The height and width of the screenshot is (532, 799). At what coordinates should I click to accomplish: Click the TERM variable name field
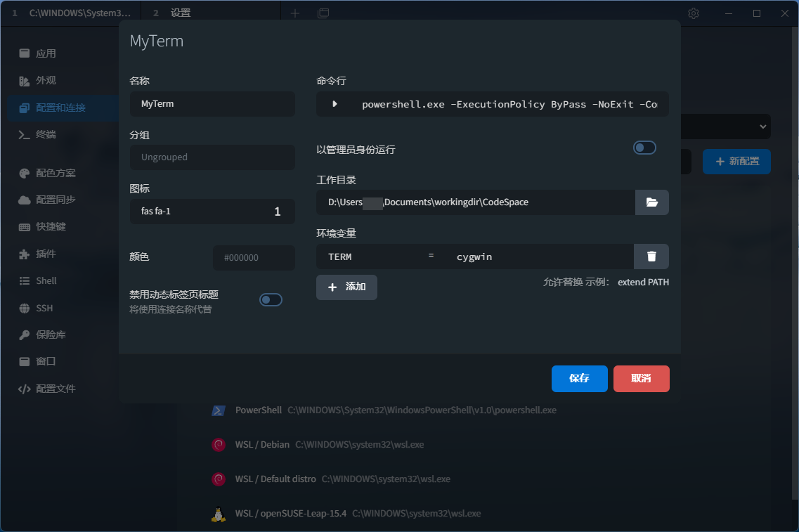pos(370,257)
